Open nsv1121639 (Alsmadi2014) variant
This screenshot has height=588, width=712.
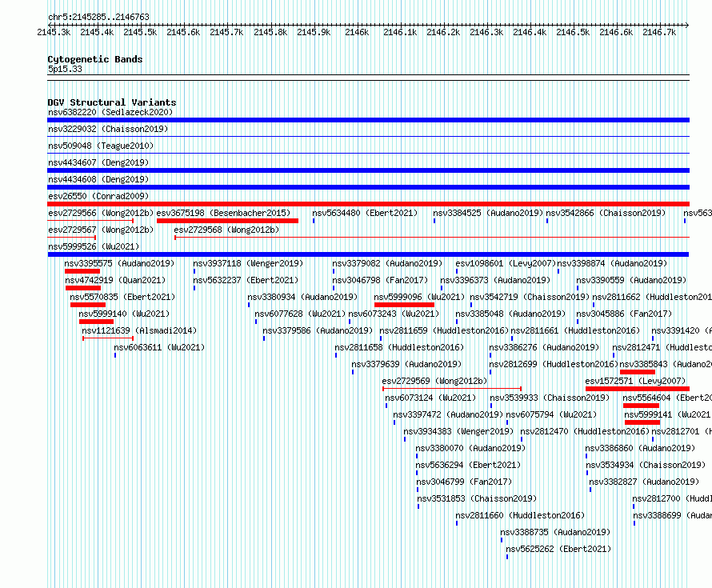click(x=139, y=330)
